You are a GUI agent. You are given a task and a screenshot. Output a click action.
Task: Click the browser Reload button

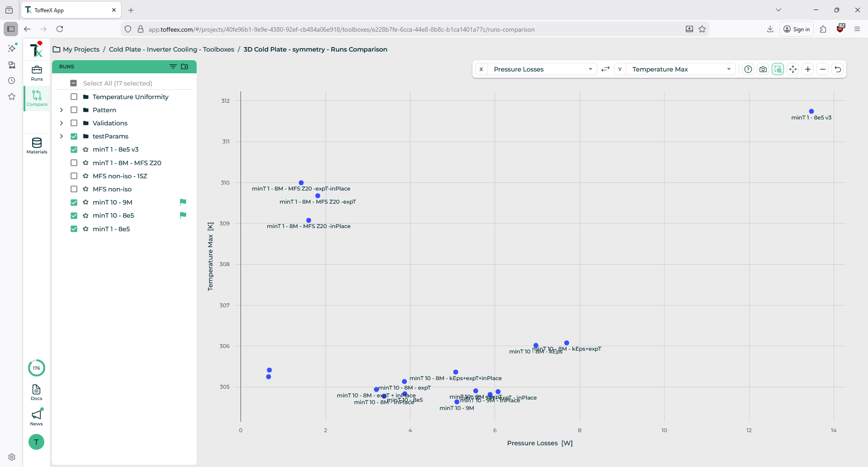pyautogui.click(x=60, y=29)
